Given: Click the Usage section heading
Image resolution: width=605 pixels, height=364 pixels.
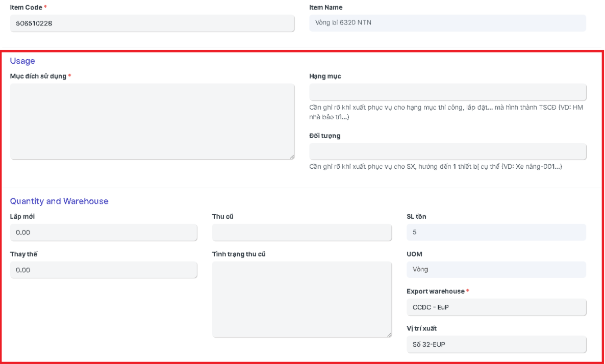Looking at the screenshot, I should 22,61.
